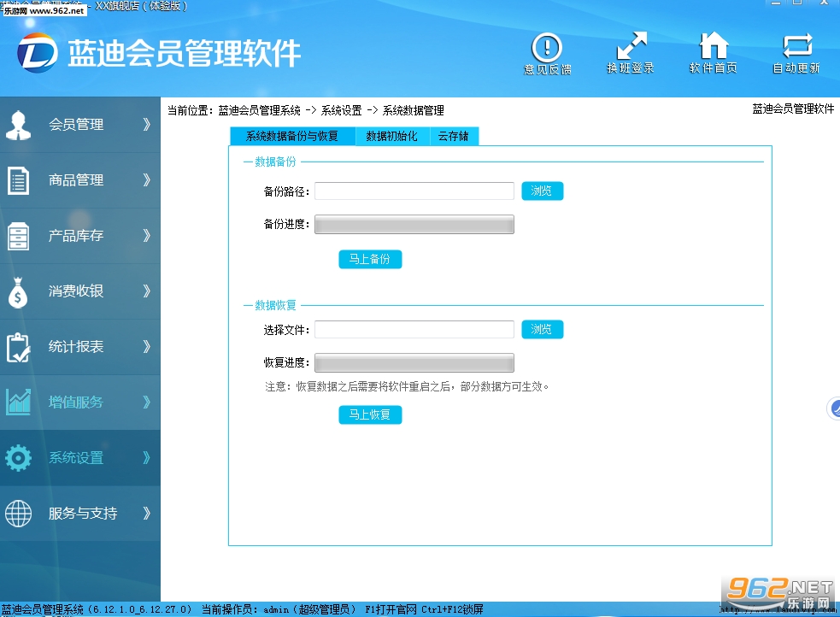Click the 消费收银 money bag icon

click(18, 292)
